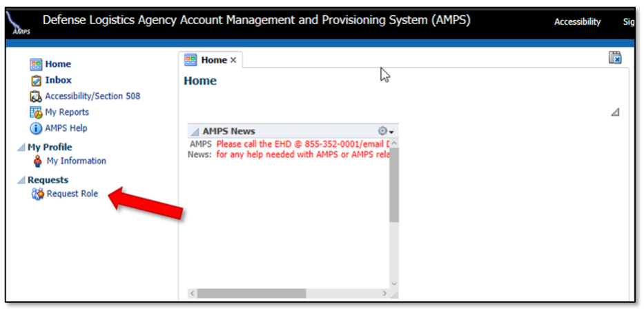644x311 pixels.
Task: Click the Inbox clipboard icon
Action: point(36,81)
